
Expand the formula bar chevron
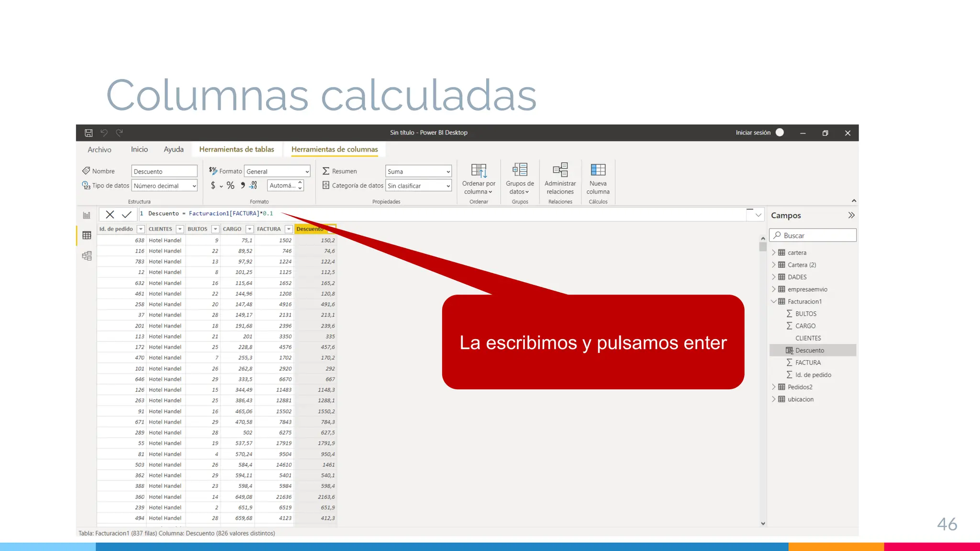[758, 215]
